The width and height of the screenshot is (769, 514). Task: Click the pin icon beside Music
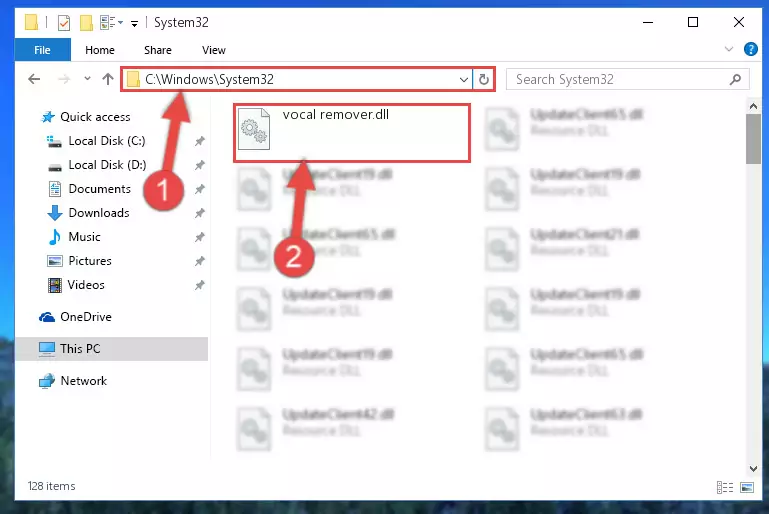point(200,237)
